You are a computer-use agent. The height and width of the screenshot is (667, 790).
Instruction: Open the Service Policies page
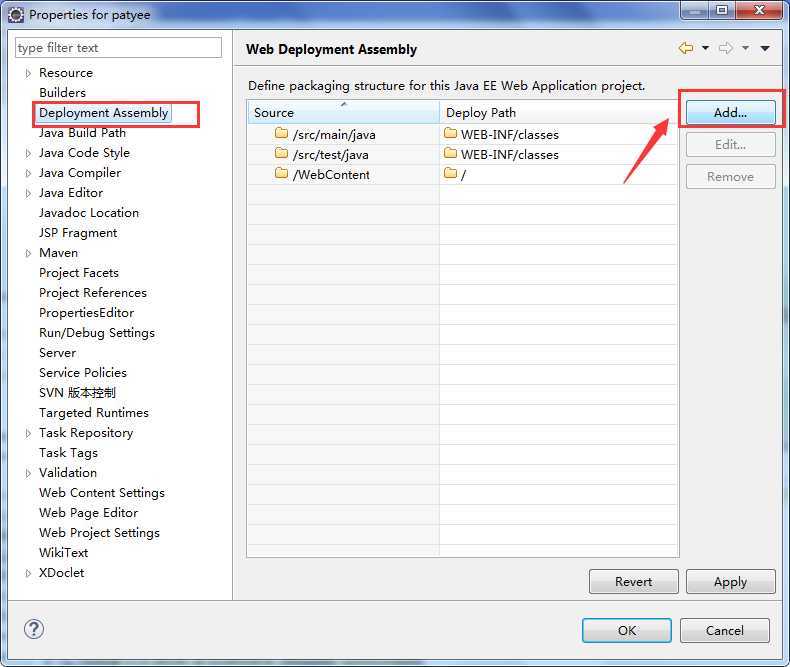83,373
